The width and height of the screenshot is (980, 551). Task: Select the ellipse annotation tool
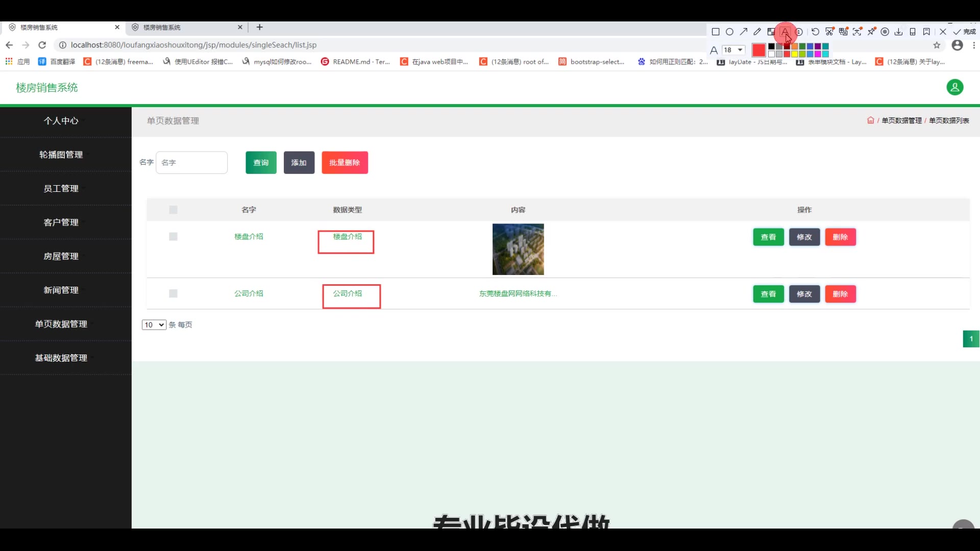click(x=729, y=32)
